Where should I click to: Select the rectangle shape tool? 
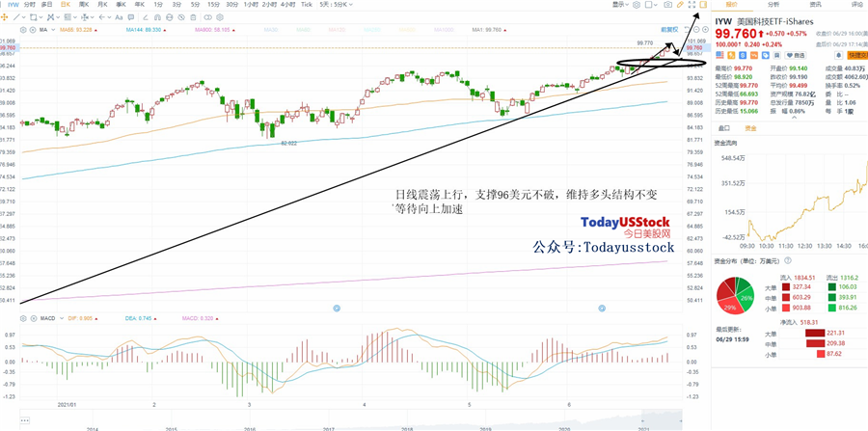[33, 17]
